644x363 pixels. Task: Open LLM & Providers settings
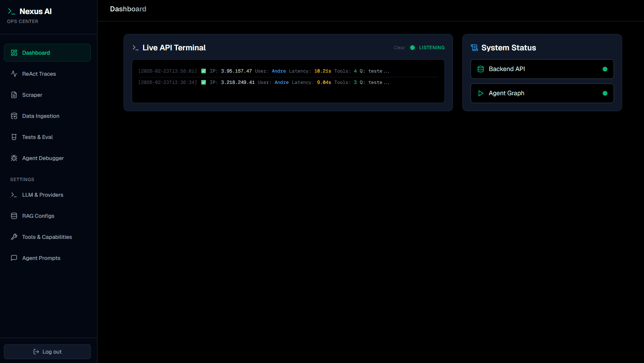pos(42,194)
